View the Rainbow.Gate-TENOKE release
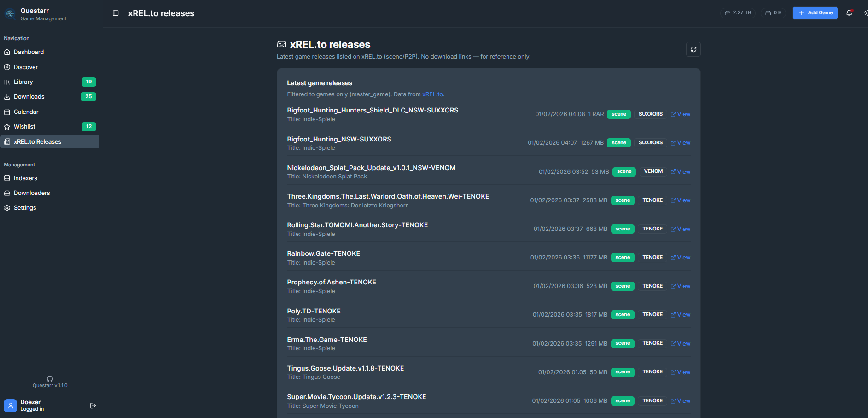The height and width of the screenshot is (418, 868). pos(680,258)
